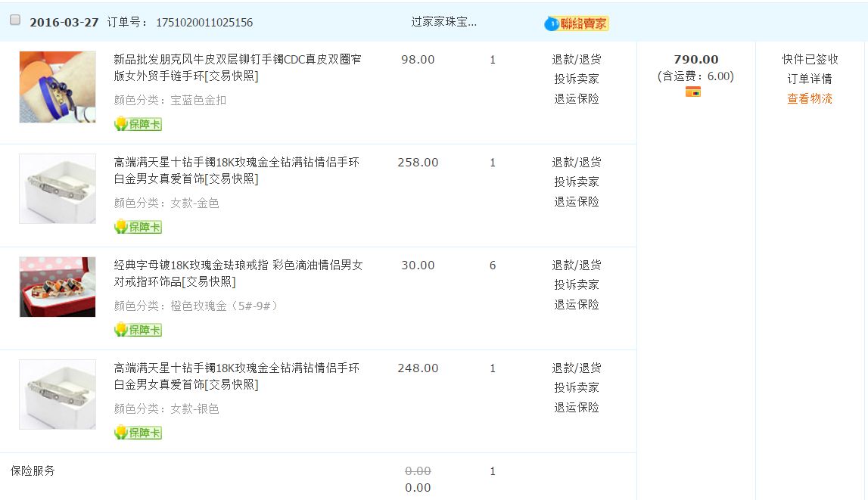
Task: Click the price 248.00
Action: 418,368
